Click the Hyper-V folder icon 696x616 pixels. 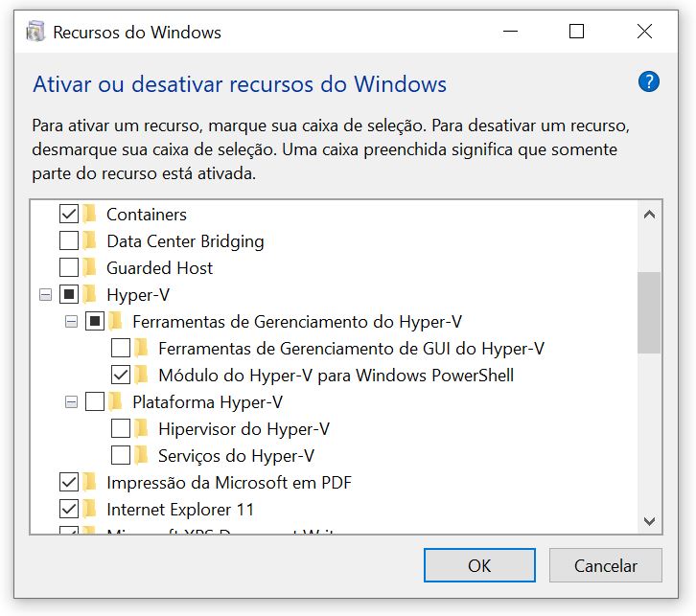[x=90, y=294]
